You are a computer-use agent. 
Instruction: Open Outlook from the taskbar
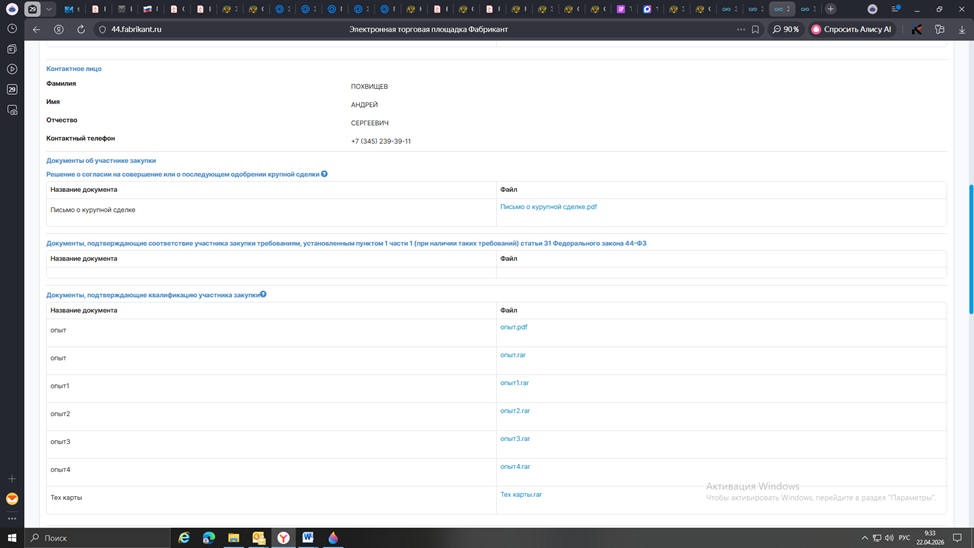pos(258,538)
